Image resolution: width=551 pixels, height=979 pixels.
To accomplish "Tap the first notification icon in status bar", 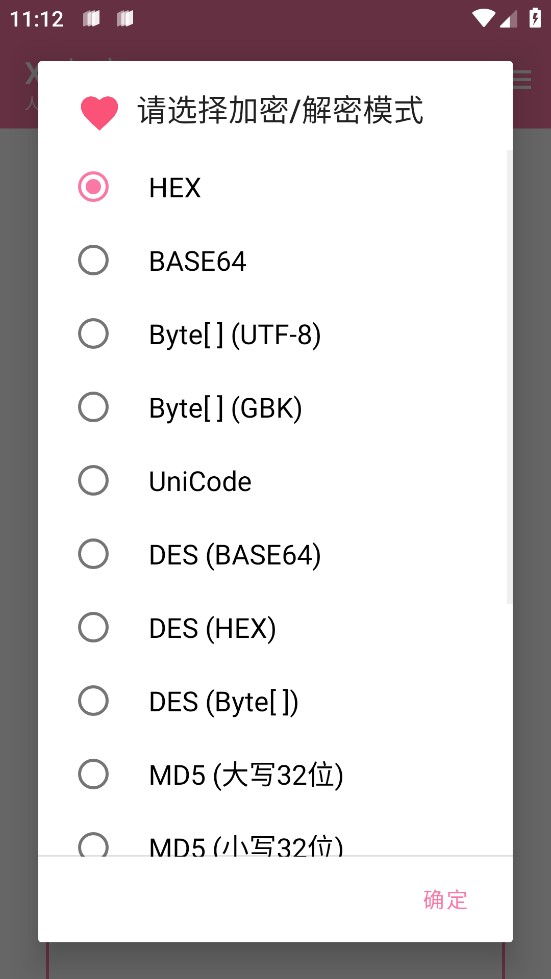I will click(x=91, y=19).
